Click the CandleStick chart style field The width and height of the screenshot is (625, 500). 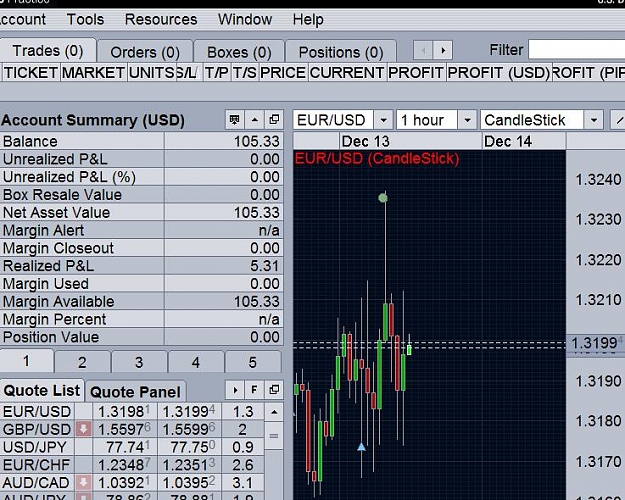pyautogui.click(x=532, y=120)
